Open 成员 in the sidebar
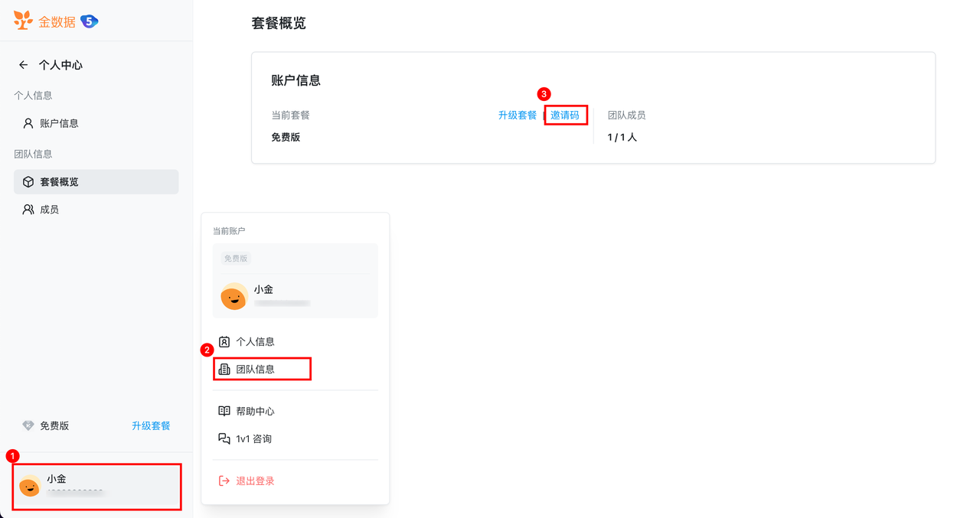Screen dimensions: 980x518 96,210
